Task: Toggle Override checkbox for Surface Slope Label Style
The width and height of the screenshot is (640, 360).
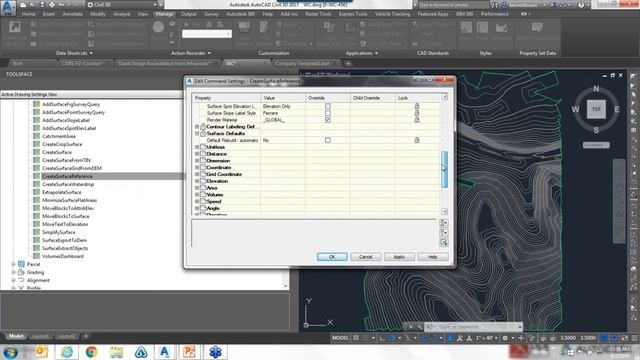Action: coord(328,113)
